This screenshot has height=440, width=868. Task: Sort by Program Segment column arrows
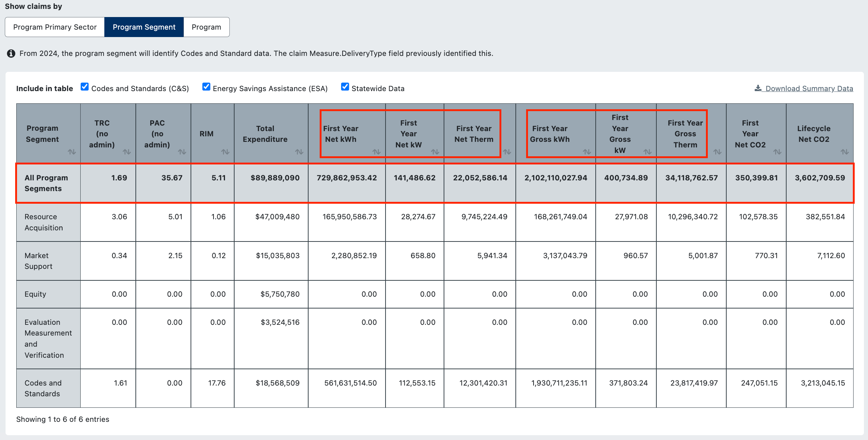[x=72, y=152]
